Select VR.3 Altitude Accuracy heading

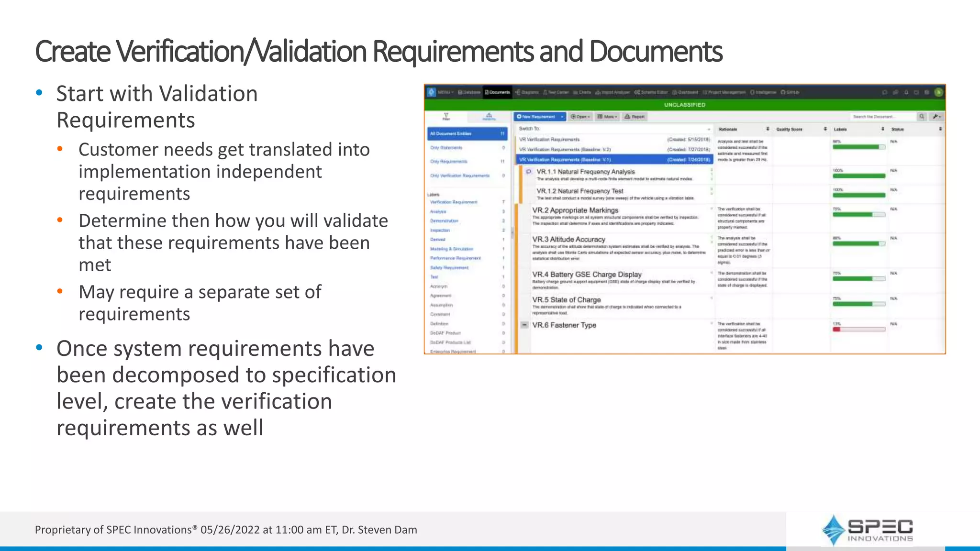(568, 239)
